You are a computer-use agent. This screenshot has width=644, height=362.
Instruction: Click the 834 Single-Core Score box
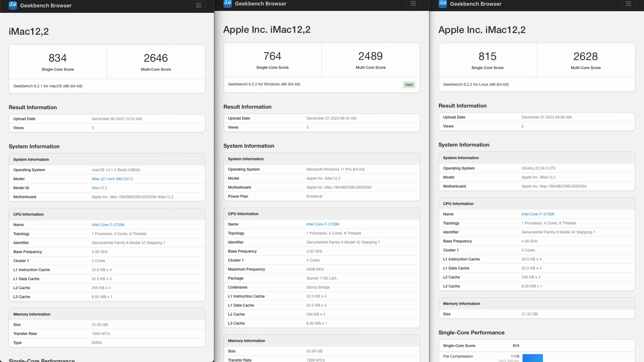pyautogui.click(x=58, y=62)
